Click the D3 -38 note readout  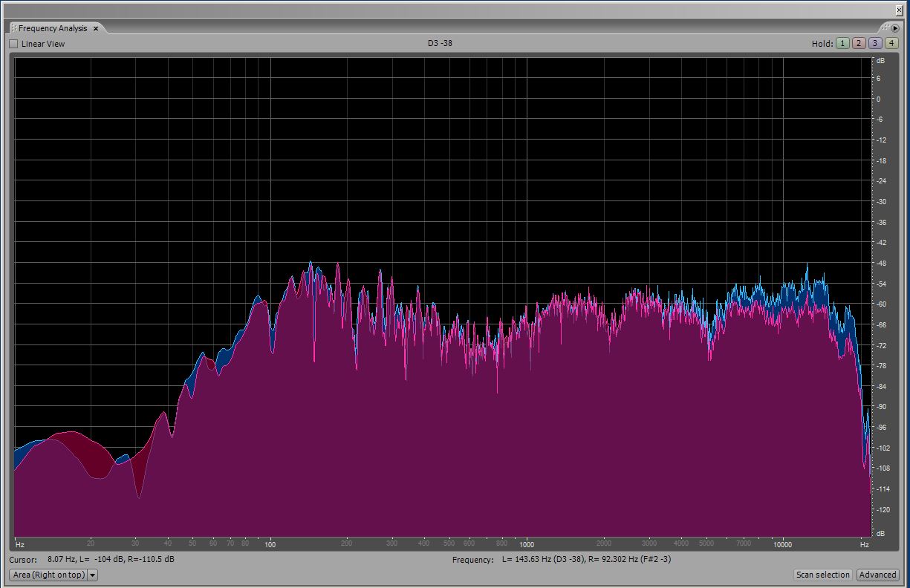440,43
